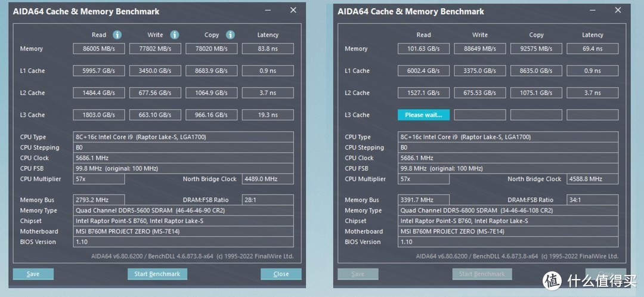Select L2 Cache copy 1075.1 GB/s
Image resolution: width=644 pixels, height=297 pixels.
point(536,93)
